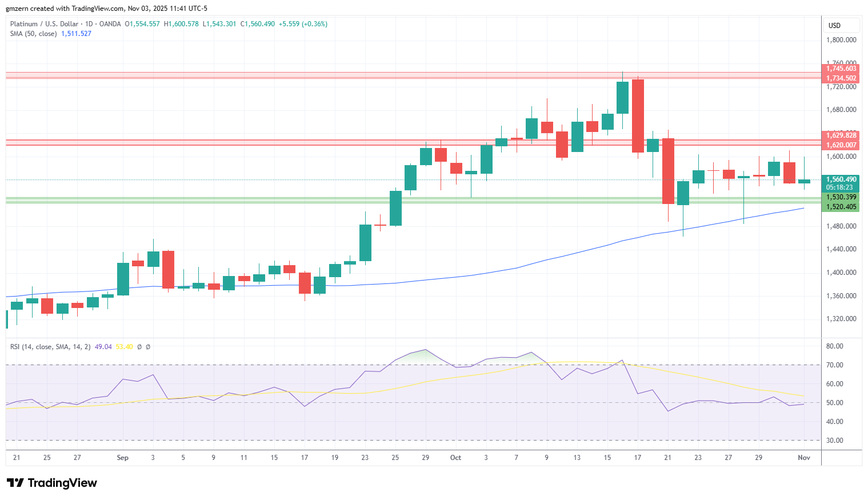Click the RSI value 49.04
This screenshot has height=500, width=868.
point(103,347)
